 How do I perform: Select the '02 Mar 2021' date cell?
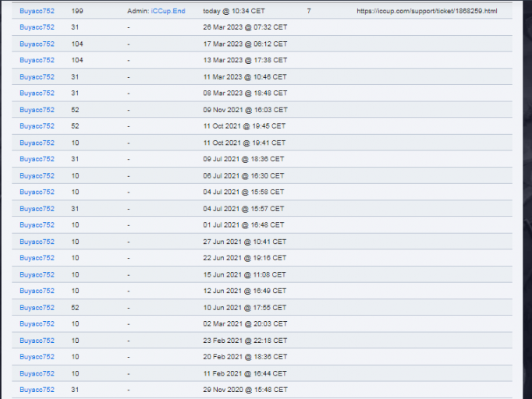click(245, 323)
